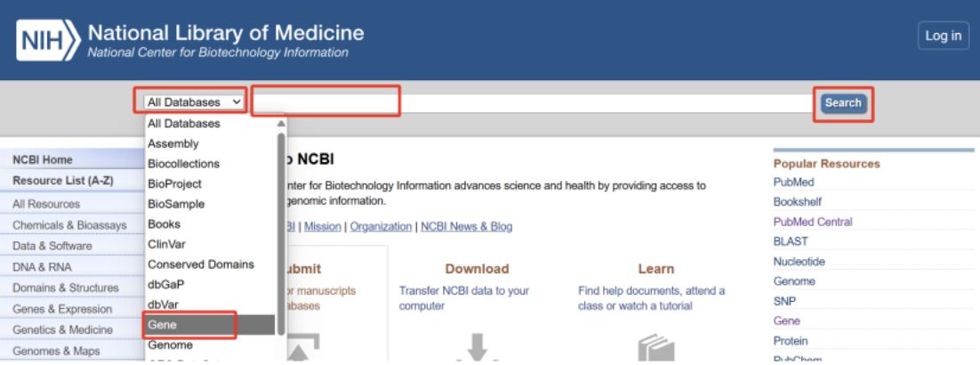Open the BLAST resource link
This screenshot has height=365, width=980.
click(790, 241)
